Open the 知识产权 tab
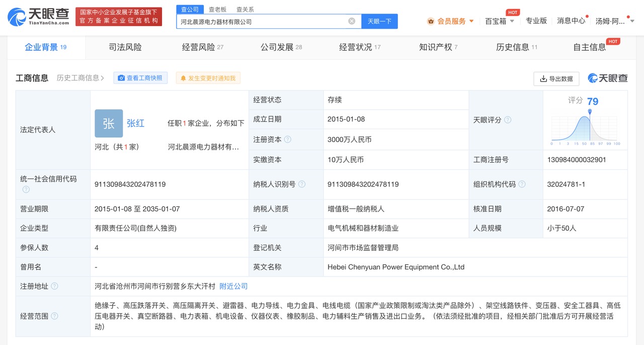Screen dimensions: 644x345 pyautogui.click(x=438, y=47)
